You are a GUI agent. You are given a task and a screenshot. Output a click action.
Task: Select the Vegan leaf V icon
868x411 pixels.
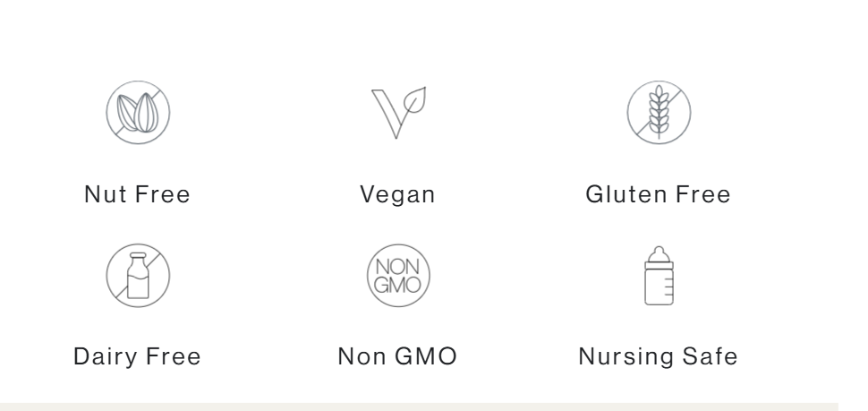398,113
